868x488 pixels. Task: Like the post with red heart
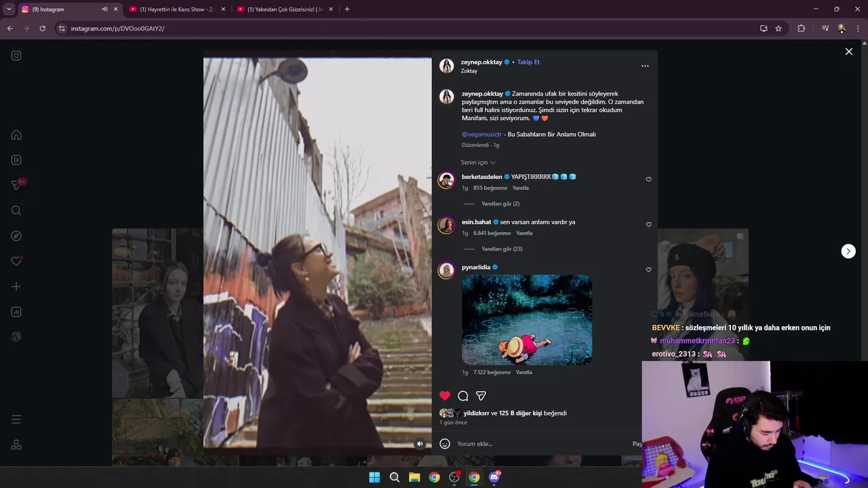(445, 396)
